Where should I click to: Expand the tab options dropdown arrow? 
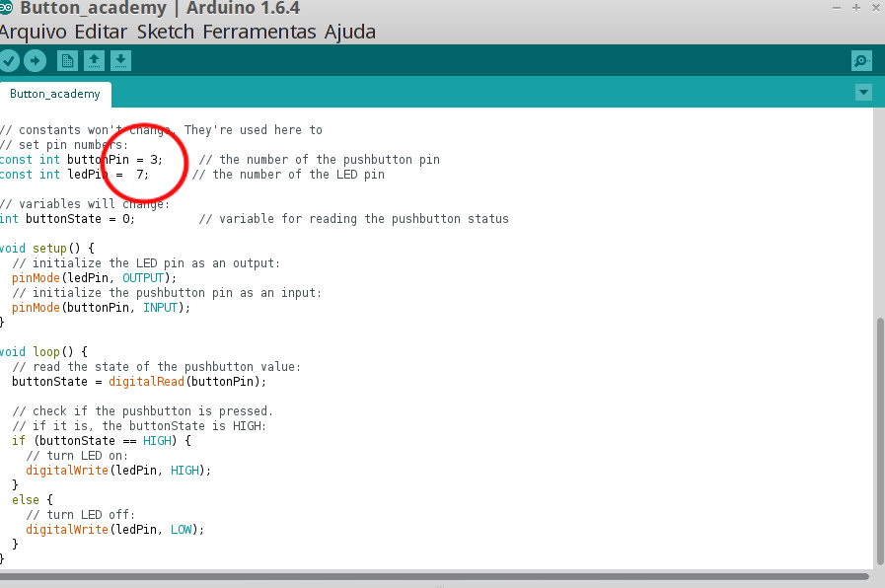863,93
